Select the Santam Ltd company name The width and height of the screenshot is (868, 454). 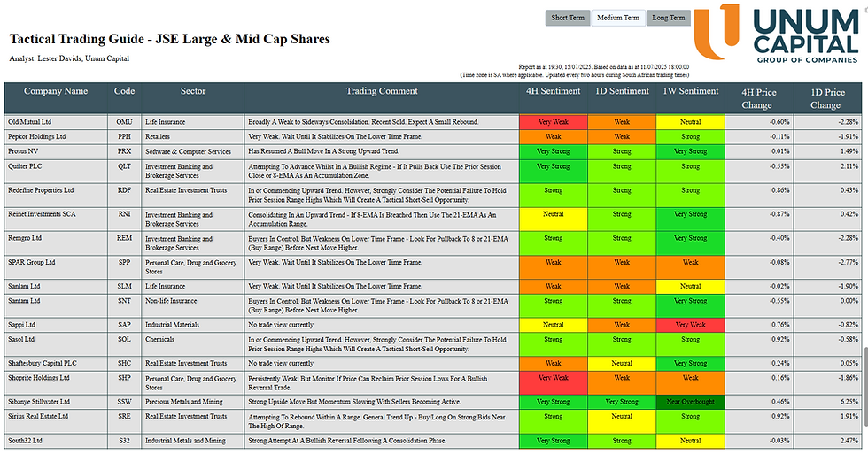tap(24, 301)
